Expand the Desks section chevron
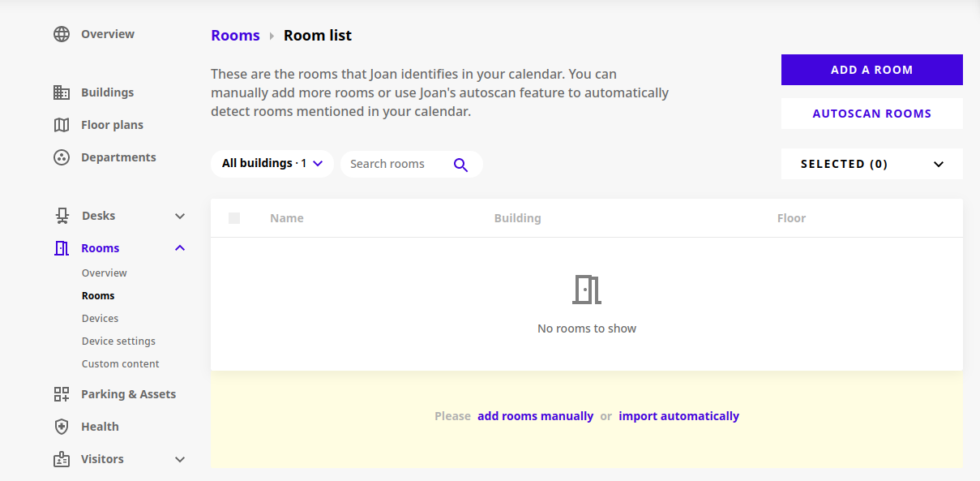This screenshot has width=980, height=481. tap(180, 216)
